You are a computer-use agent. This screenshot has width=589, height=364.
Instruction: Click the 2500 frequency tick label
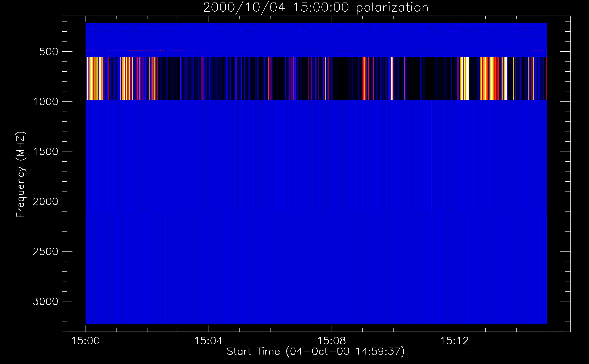[46, 252]
